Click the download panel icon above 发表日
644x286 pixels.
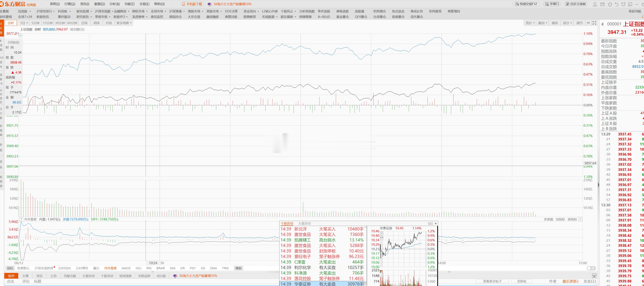click(594, 276)
